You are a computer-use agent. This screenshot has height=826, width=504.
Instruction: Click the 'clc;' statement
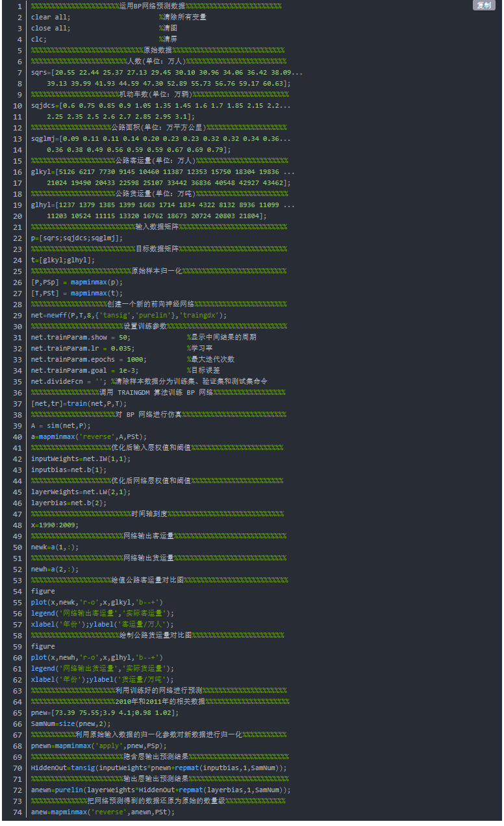[x=39, y=39]
